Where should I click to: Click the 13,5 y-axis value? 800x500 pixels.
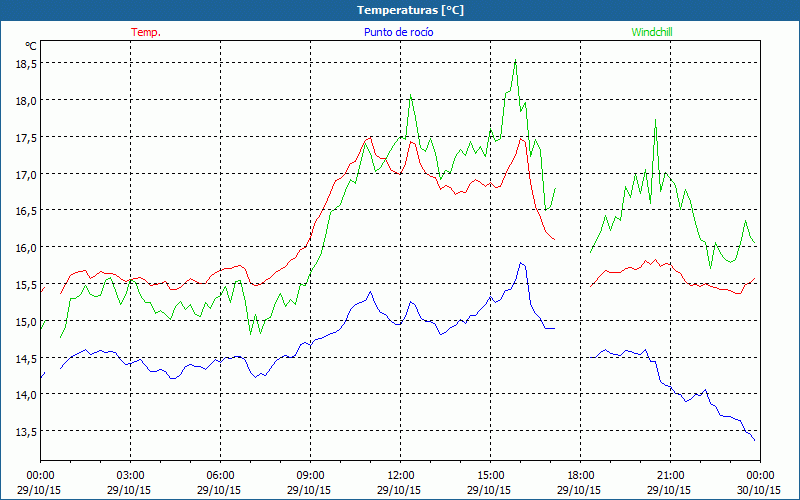26,432
